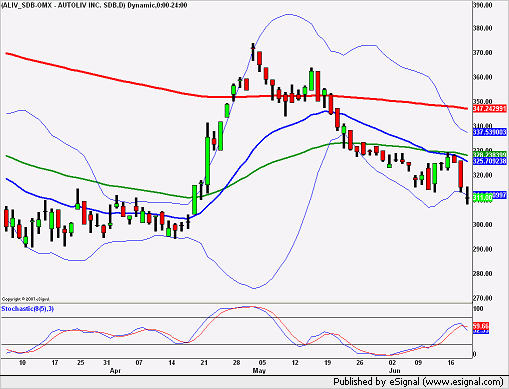
Task: Click the date label 07 on time axis
Action: point(139,363)
